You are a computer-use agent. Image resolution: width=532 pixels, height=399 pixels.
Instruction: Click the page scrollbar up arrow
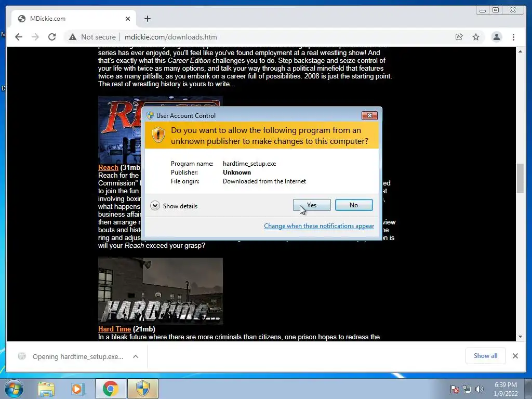520,51
